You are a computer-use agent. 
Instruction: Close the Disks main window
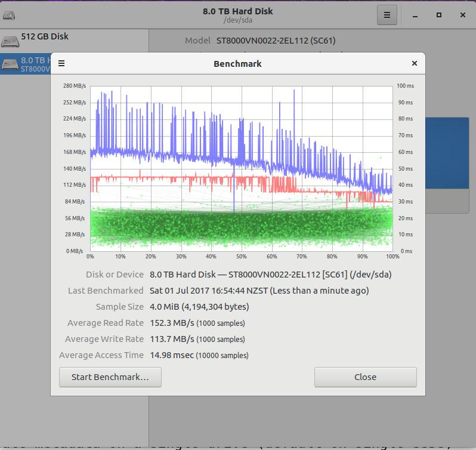[x=462, y=15]
